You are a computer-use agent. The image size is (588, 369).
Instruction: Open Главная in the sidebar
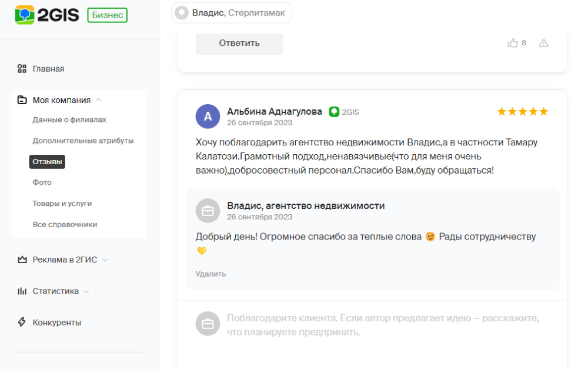[48, 69]
